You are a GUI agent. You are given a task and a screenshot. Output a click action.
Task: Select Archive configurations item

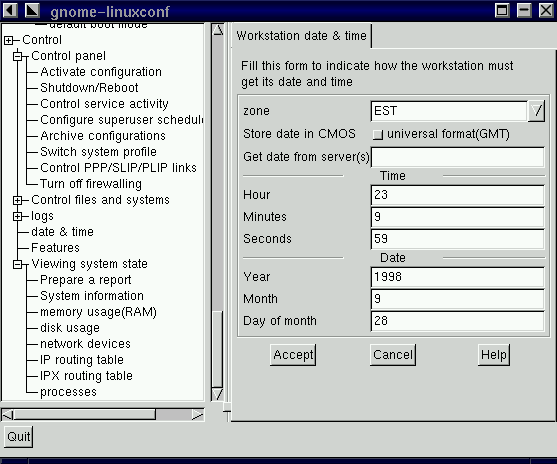pyautogui.click(x=103, y=136)
